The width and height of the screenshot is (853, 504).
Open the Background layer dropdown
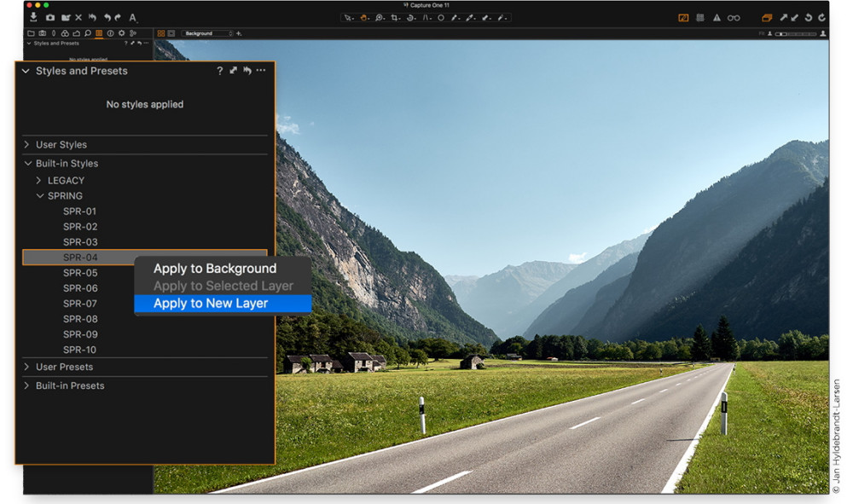point(207,33)
